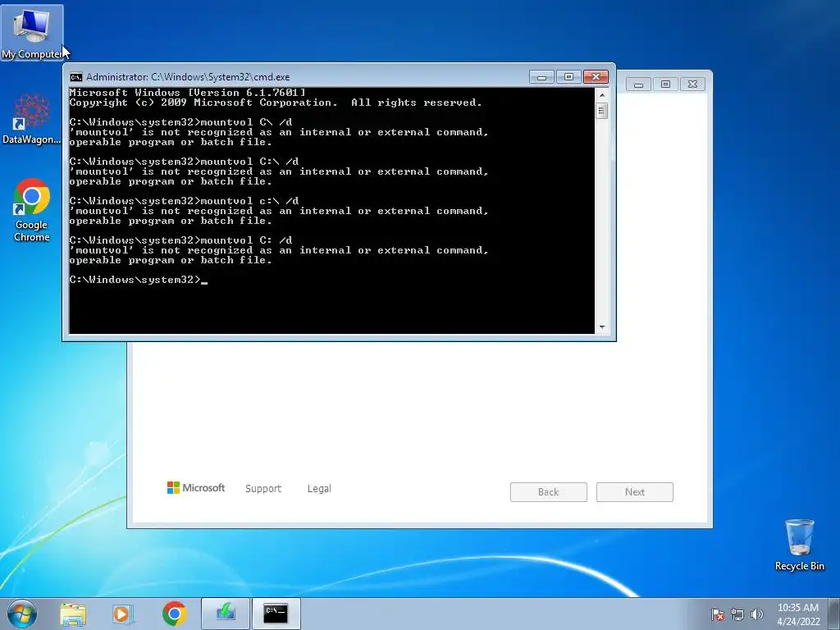Open the Action Center flag in the system tray

point(718,614)
